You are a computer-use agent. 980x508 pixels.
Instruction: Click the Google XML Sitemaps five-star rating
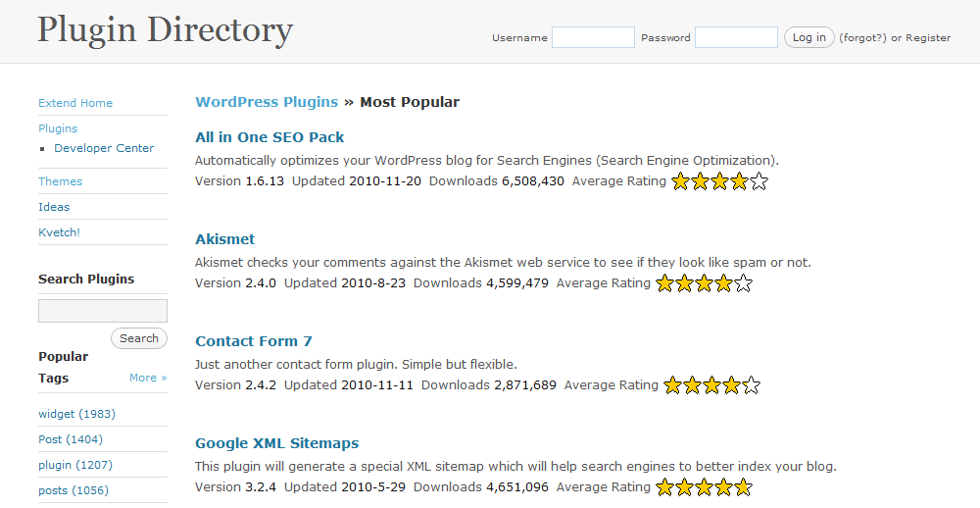click(x=704, y=487)
